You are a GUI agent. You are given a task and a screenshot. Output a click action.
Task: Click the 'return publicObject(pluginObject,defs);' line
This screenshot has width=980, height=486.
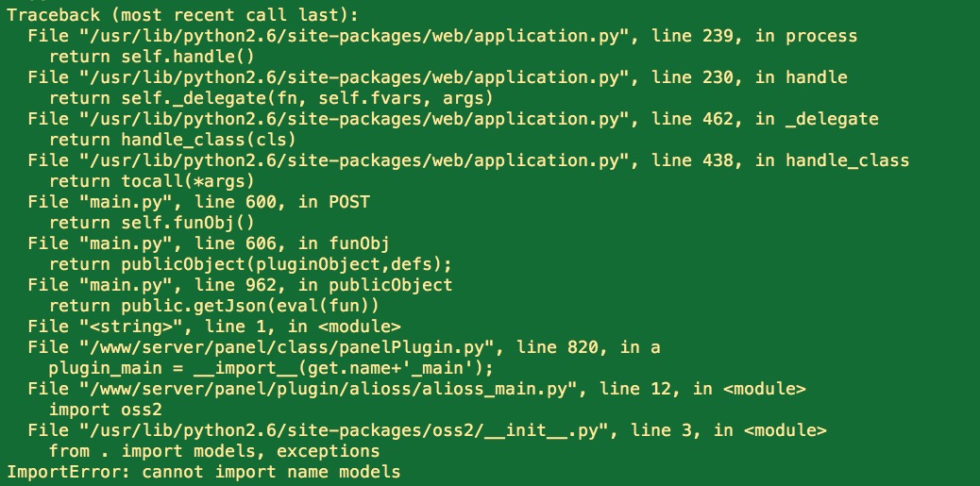(250, 264)
